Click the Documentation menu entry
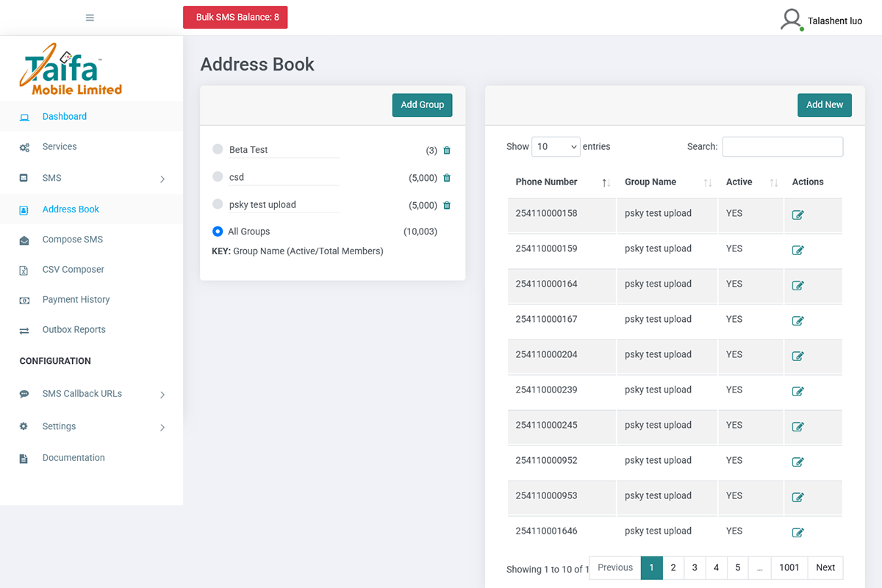This screenshot has height=588, width=882. [73, 457]
